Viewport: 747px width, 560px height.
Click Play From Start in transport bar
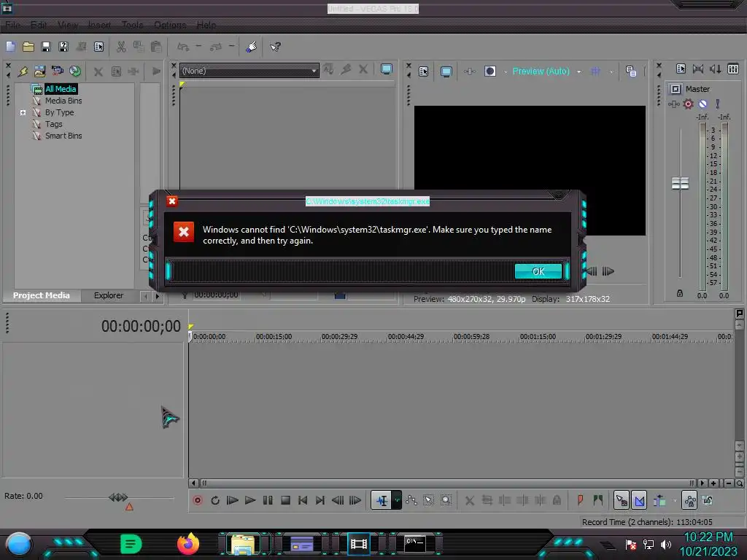[x=233, y=500]
